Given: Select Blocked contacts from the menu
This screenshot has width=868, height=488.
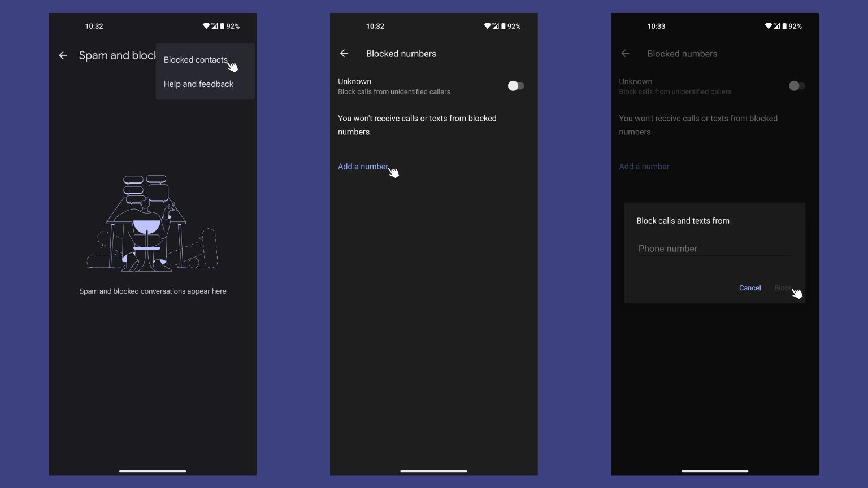Looking at the screenshot, I should pos(196,59).
